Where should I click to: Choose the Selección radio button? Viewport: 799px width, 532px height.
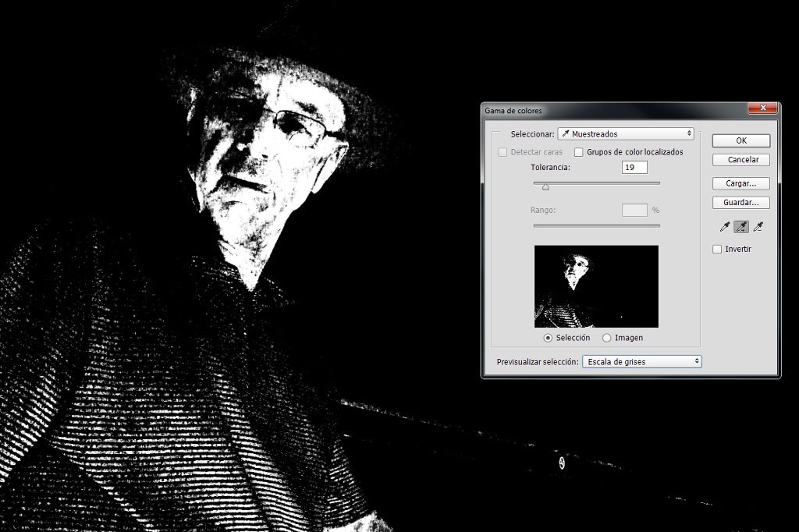click(549, 338)
